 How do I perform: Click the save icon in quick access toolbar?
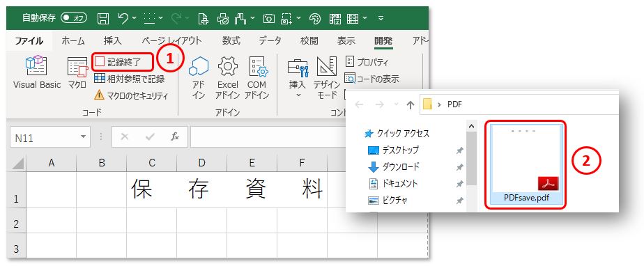pyautogui.click(x=103, y=18)
